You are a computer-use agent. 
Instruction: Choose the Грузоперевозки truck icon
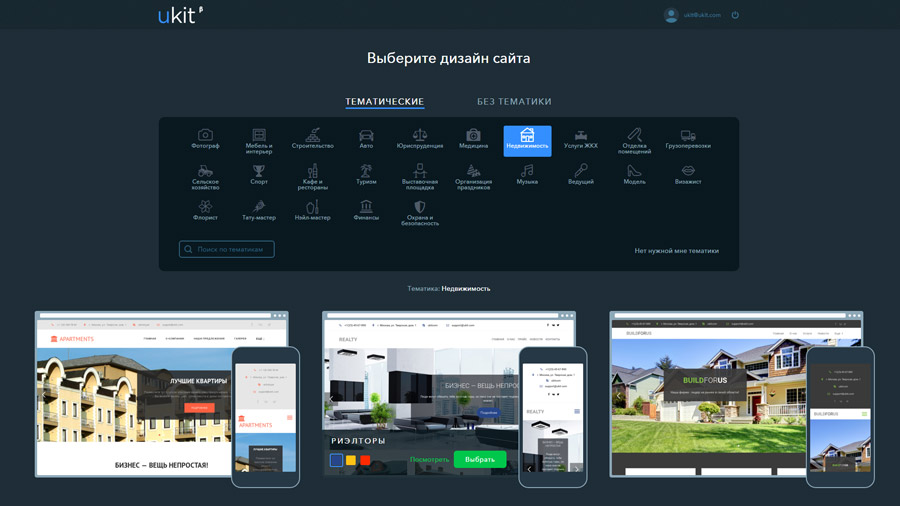(x=688, y=135)
